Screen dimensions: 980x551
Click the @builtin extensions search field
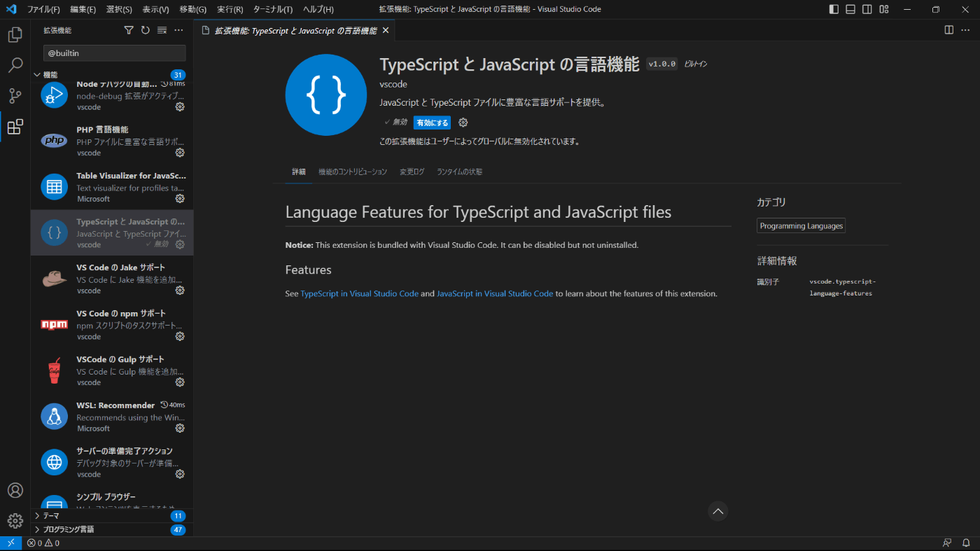(114, 53)
